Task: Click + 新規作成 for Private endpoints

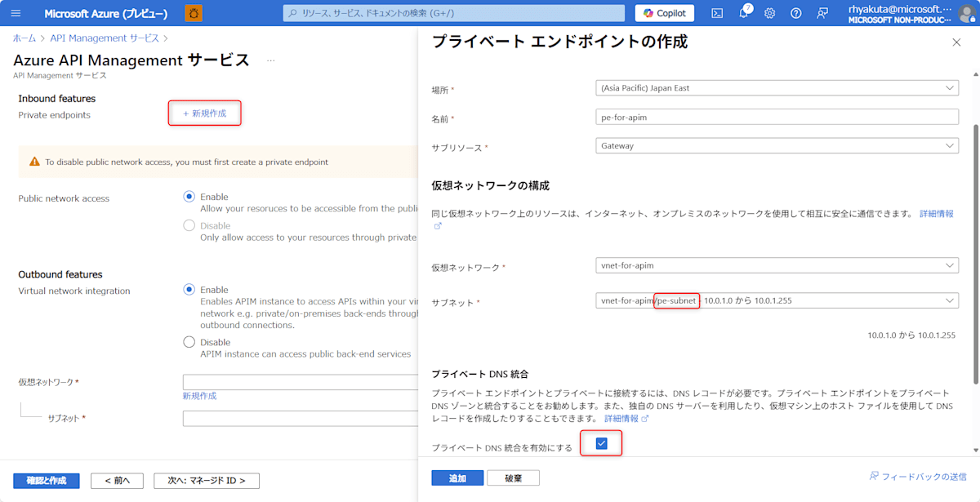Action: [x=204, y=113]
